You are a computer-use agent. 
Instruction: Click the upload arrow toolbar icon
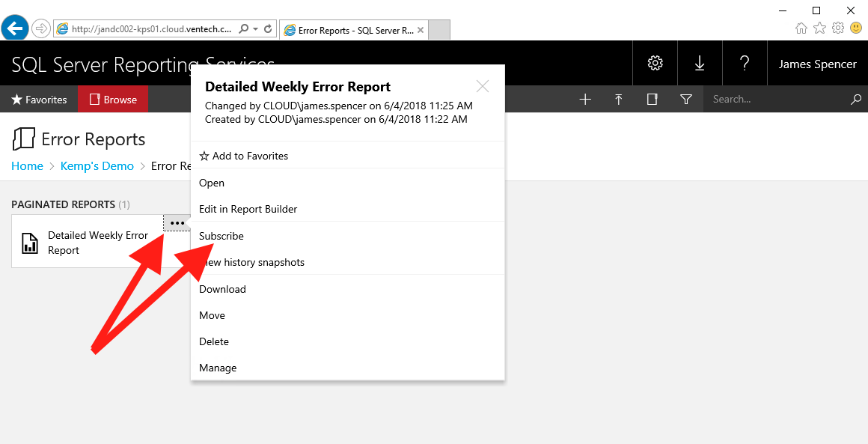tap(619, 100)
